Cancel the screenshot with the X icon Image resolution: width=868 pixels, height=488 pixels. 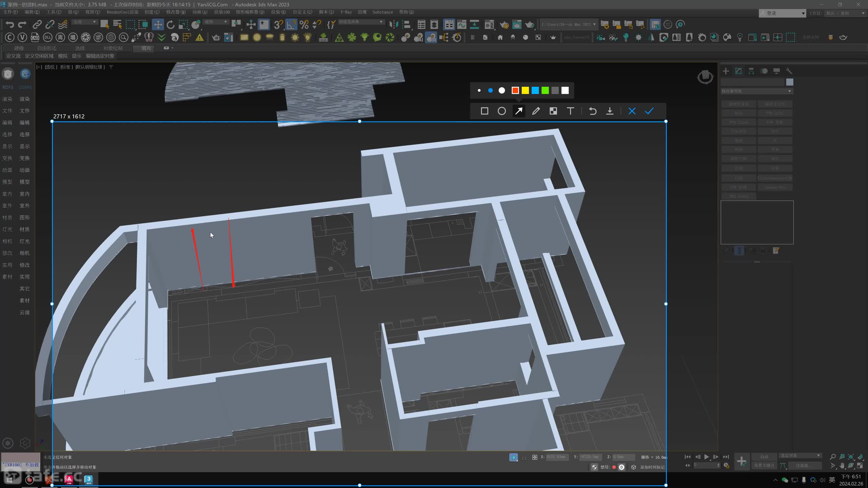point(632,111)
